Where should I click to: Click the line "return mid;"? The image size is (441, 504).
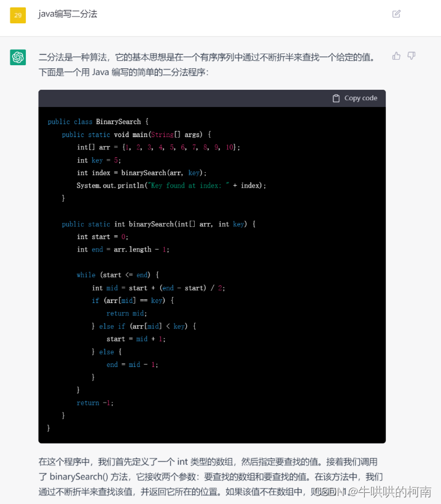pos(127,313)
